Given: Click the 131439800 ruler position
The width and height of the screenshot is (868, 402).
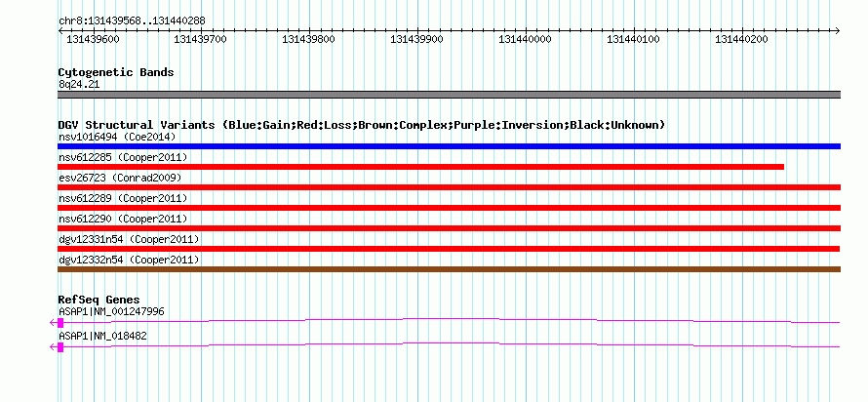Looking at the screenshot, I should (x=308, y=39).
